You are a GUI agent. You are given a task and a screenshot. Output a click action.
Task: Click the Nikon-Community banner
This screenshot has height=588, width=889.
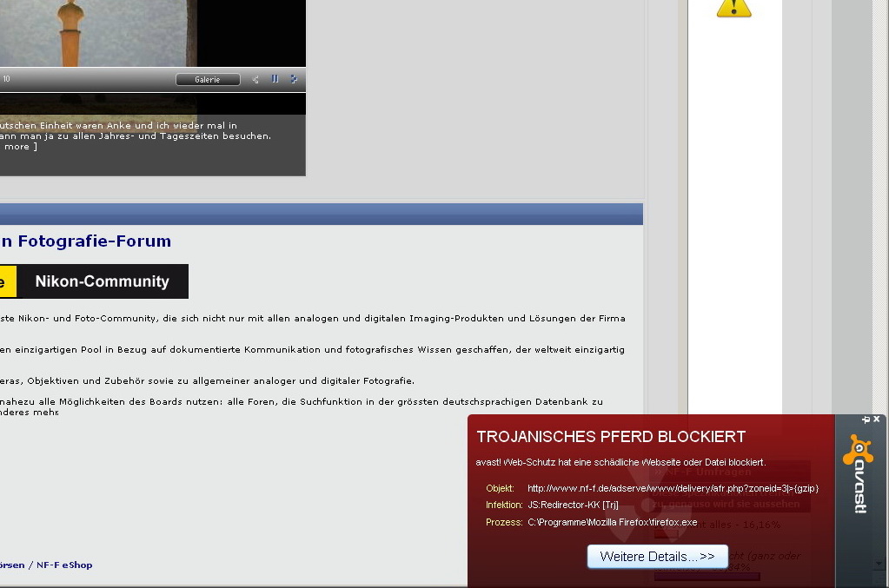click(x=94, y=281)
